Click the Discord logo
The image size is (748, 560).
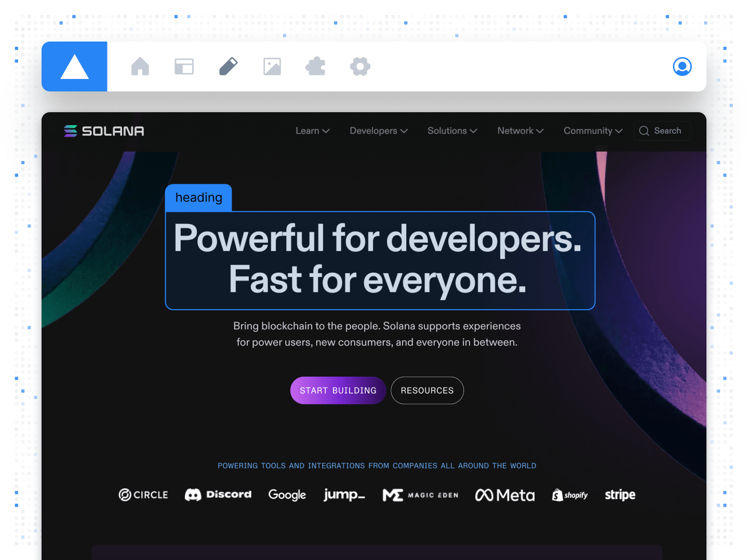pyautogui.click(x=218, y=495)
